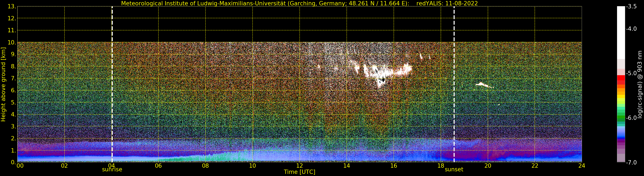Viewport: 644px width, 176px height.
Task: Click the colorbar tick label '-5.0'
Action: [x=631, y=73]
